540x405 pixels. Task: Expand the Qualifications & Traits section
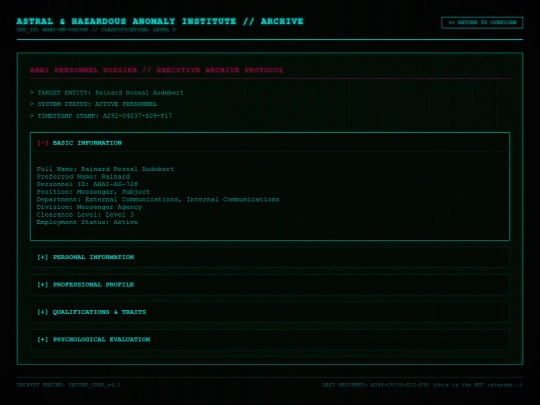click(270, 312)
